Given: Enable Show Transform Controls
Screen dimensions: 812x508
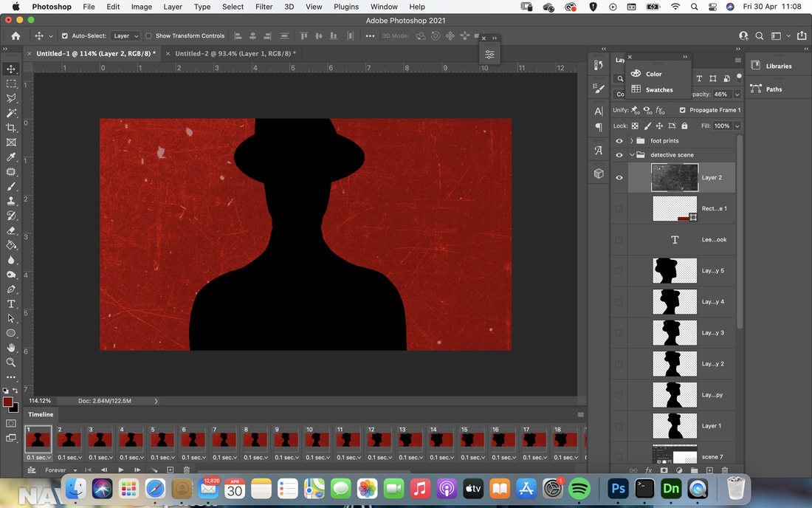Looking at the screenshot, I should (x=148, y=35).
